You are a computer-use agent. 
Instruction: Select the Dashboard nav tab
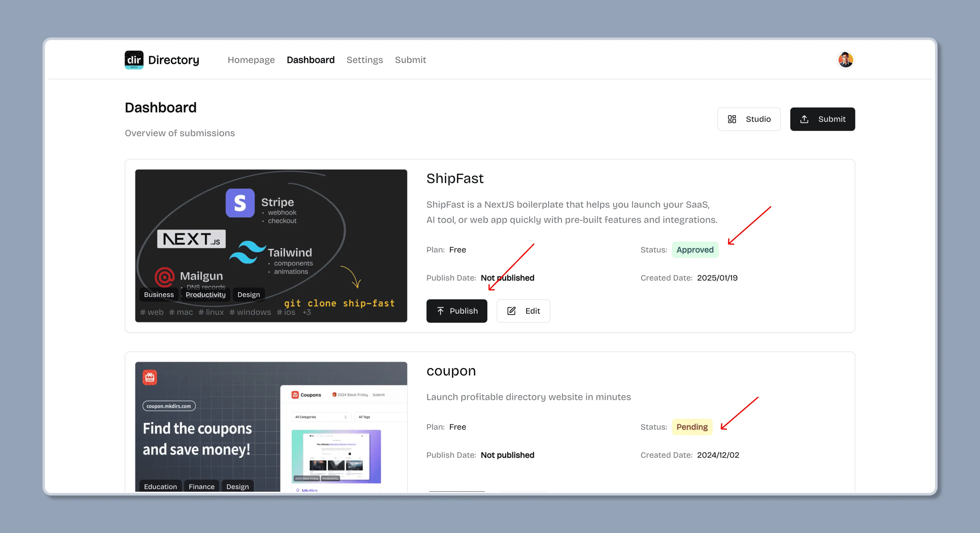pyautogui.click(x=310, y=60)
